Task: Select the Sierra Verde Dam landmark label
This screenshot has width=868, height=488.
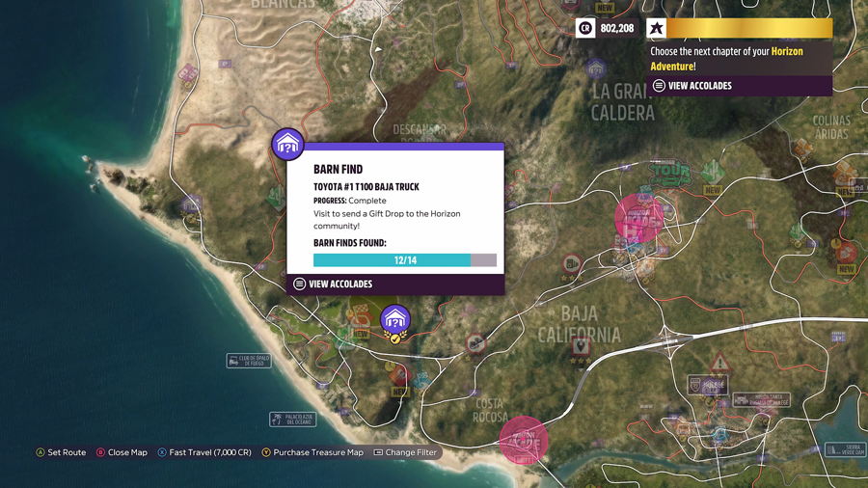Action: [845, 449]
